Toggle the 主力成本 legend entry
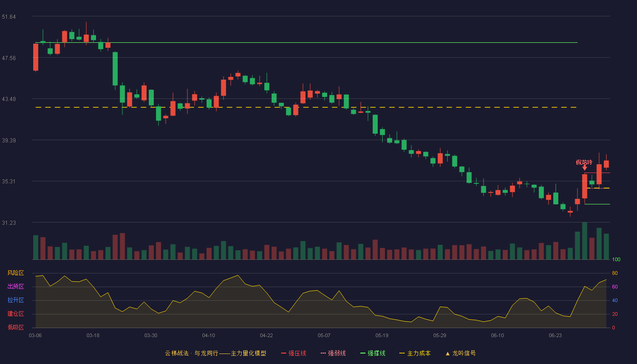The width and height of the screenshot is (637, 364). pyautogui.click(x=415, y=353)
